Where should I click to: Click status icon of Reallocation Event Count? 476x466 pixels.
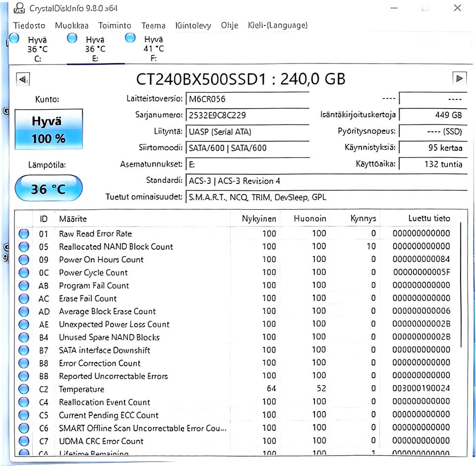pos(24,402)
